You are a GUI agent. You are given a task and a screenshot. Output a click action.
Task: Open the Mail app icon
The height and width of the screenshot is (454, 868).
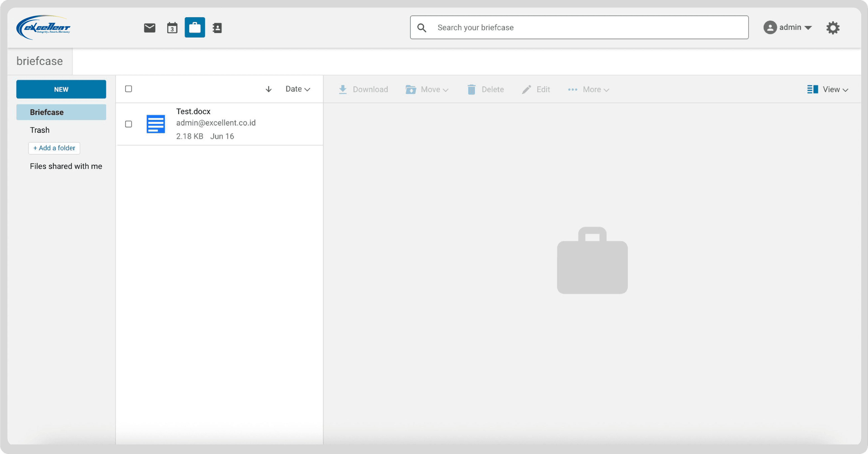pos(149,28)
